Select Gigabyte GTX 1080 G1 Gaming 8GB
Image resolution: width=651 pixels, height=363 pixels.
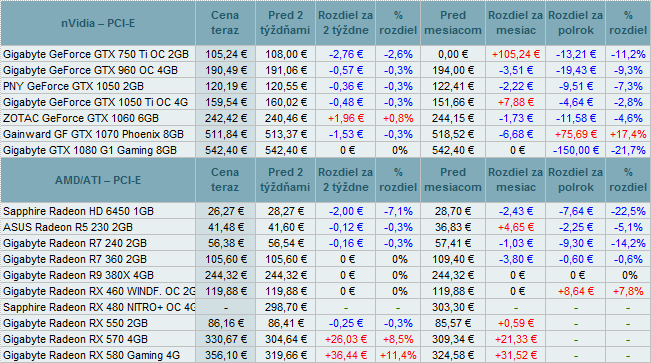pyautogui.click(x=90, y=150)
